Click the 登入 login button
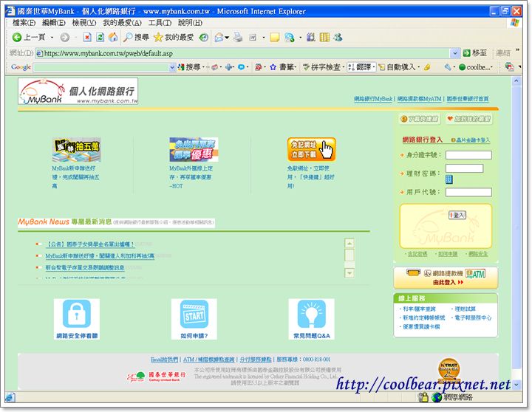 [457, 215]
